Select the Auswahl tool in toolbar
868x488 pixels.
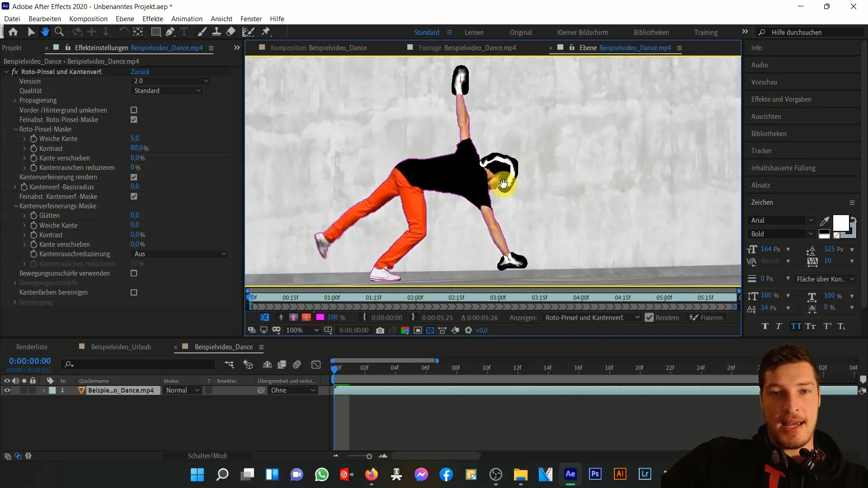coord(30,32)
